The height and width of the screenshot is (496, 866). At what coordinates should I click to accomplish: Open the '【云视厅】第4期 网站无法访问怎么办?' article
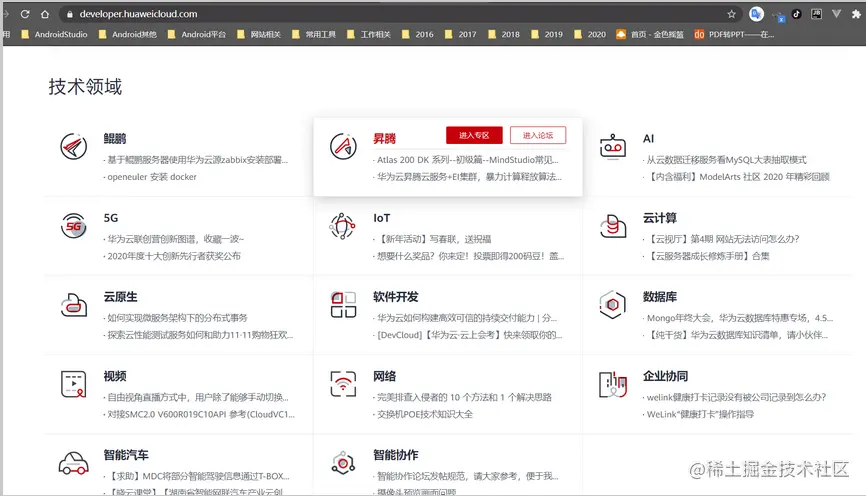point(723,239)
